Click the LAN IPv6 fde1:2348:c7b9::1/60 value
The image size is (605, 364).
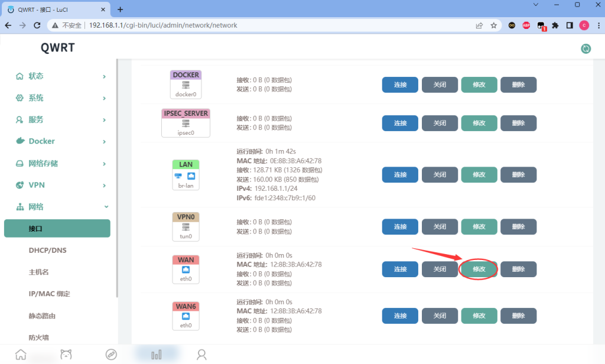pyautogui.click(x=285, y=198)
